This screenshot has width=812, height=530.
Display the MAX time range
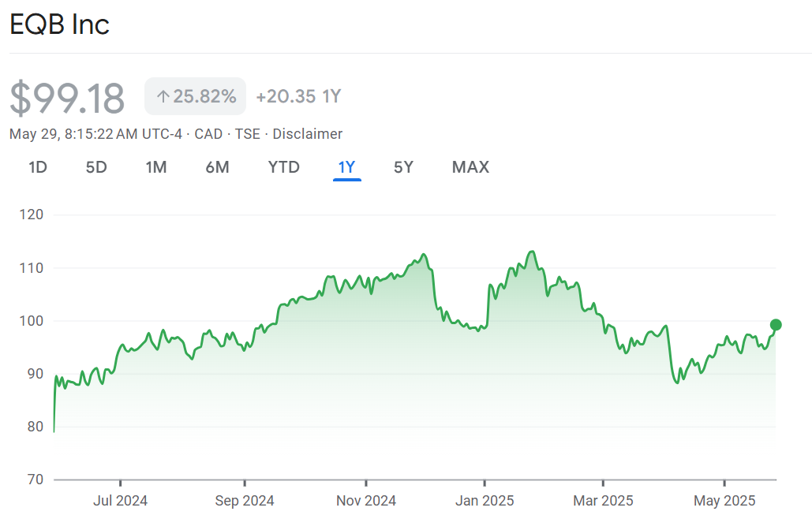click(470, 167)
